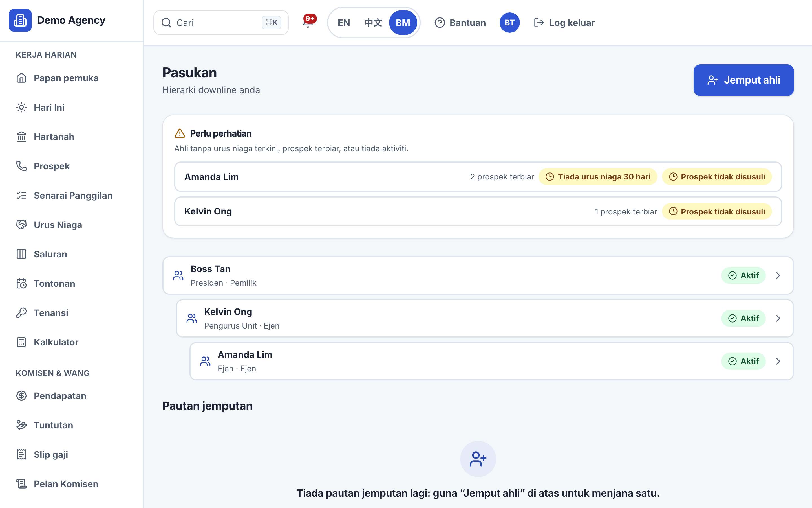The image size is (812, 508).
Task: Click the Kalkulator calculator icon
Action: (x=21, y=342)
